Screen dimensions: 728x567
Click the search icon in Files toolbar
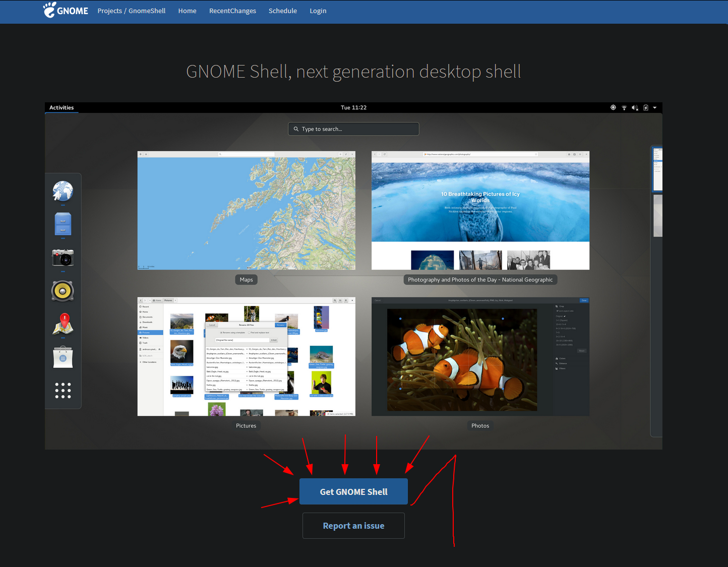point(335,300)
